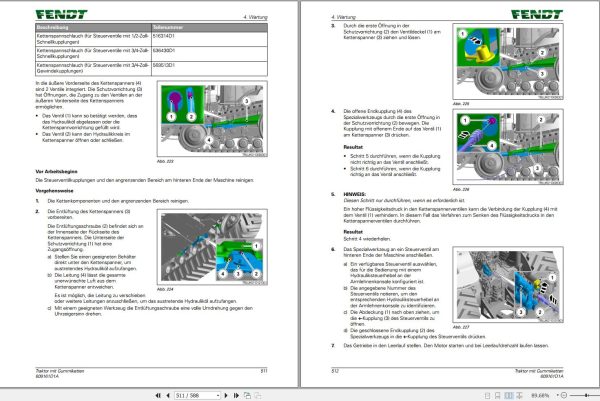Click page number 511 in left footer
Viewport: 600px width, 401px height.
pyautogui.click(x=264, y=370)
